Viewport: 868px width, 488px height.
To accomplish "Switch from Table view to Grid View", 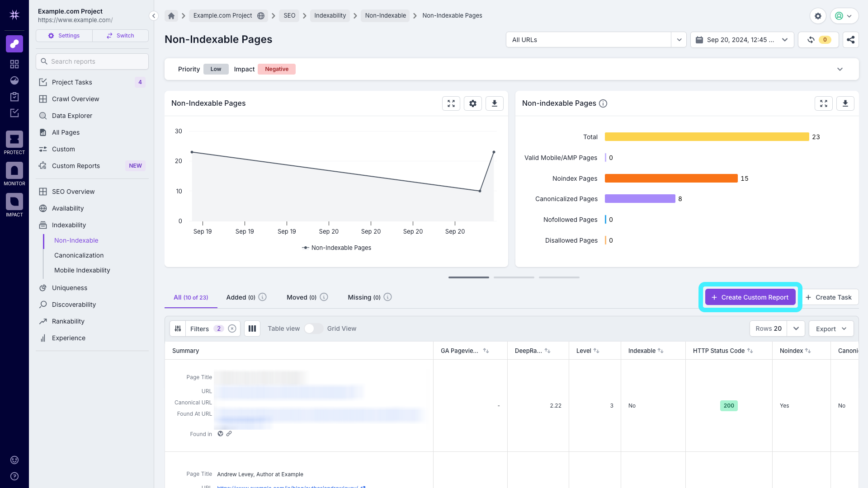I will point(313,328).
